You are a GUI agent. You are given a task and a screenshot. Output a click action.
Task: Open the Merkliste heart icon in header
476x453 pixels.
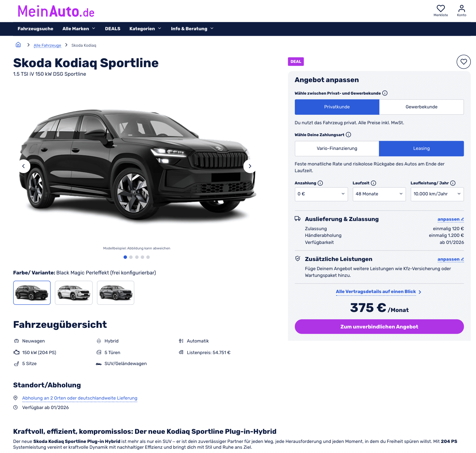coord(441,9)
